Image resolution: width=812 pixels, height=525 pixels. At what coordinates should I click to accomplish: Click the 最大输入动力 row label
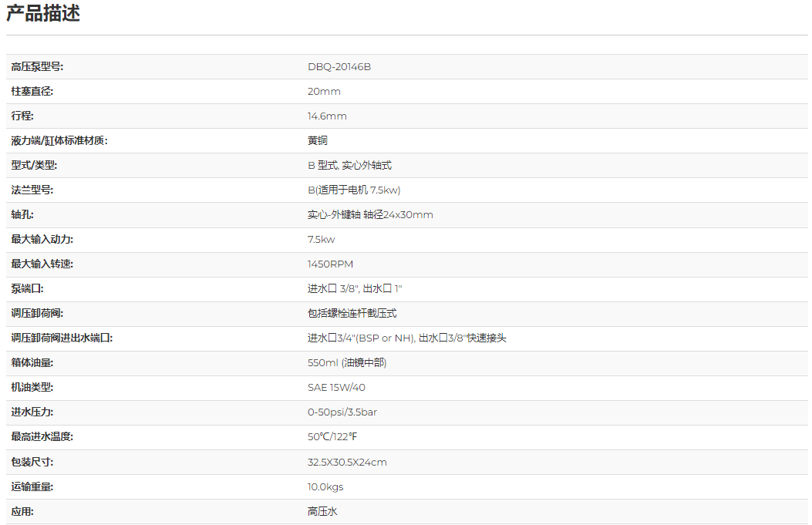pyautogui.click(x=42, y=240)
